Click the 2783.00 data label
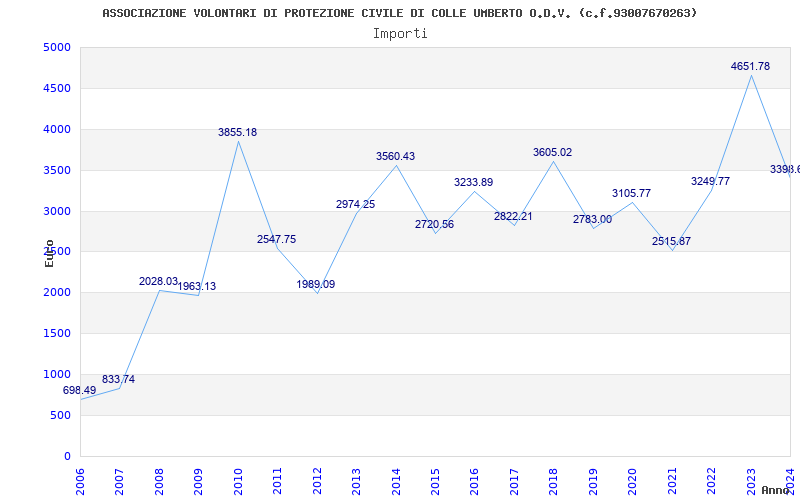Screen dimensions: 800x500 592,219
